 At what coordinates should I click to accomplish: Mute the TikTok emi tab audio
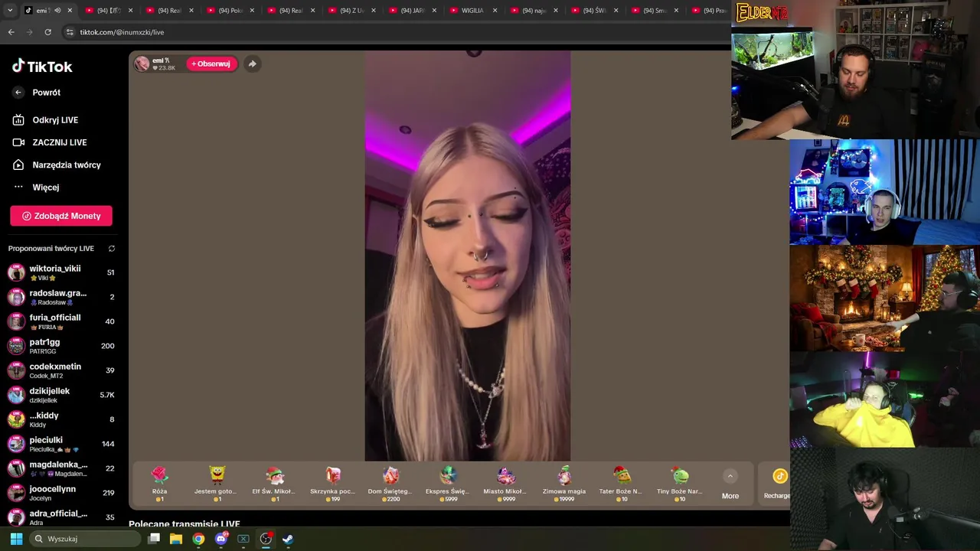[57, 10]
